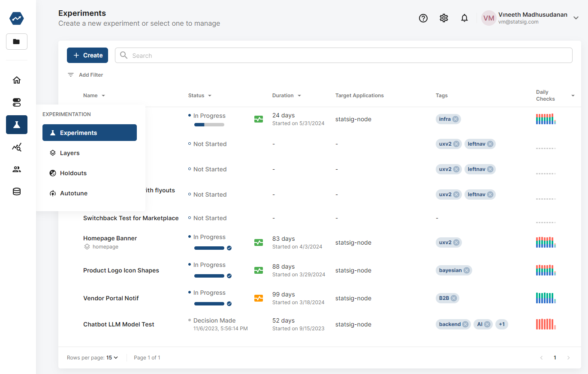The height and width of the screenshot is (374, 588).
Task: Change rows per page dropdown
Action: coord(112,357)
